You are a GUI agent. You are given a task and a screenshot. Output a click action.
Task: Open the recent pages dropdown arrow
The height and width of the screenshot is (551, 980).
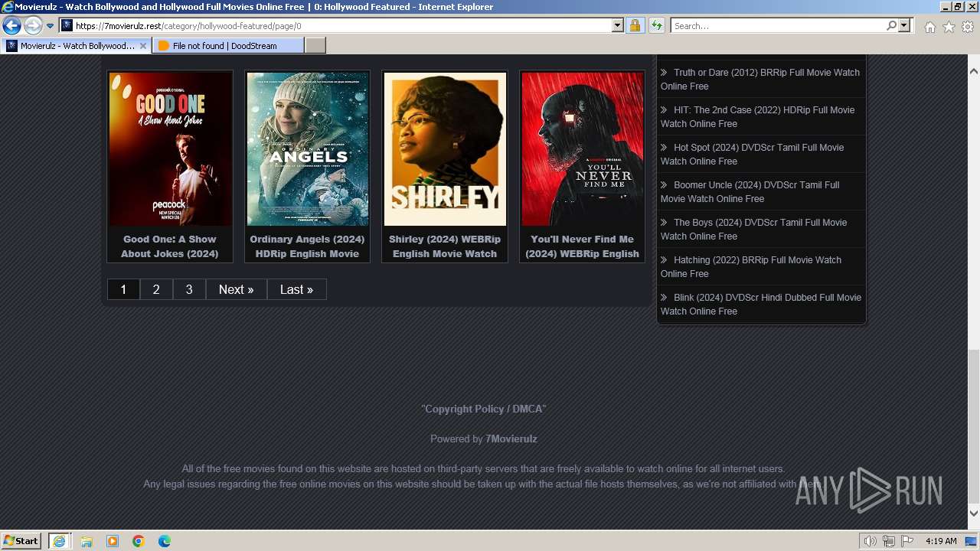[51, 26]
